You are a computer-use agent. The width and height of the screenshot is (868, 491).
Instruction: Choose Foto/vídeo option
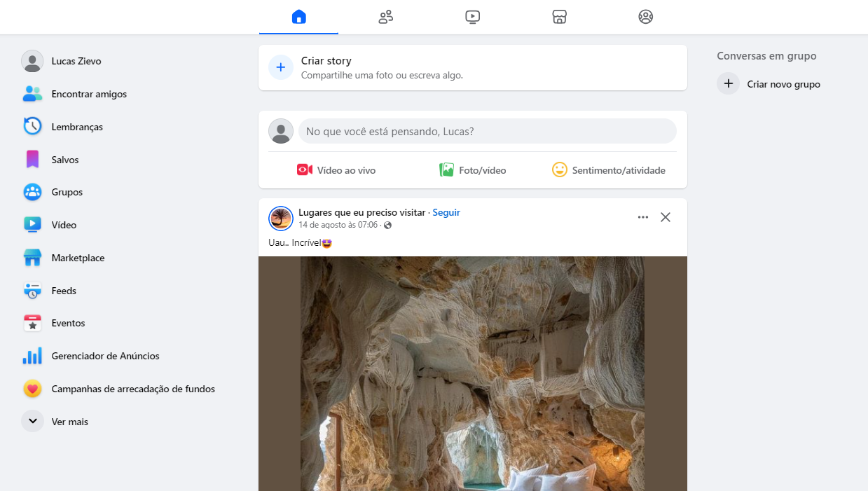coord(473,170)
